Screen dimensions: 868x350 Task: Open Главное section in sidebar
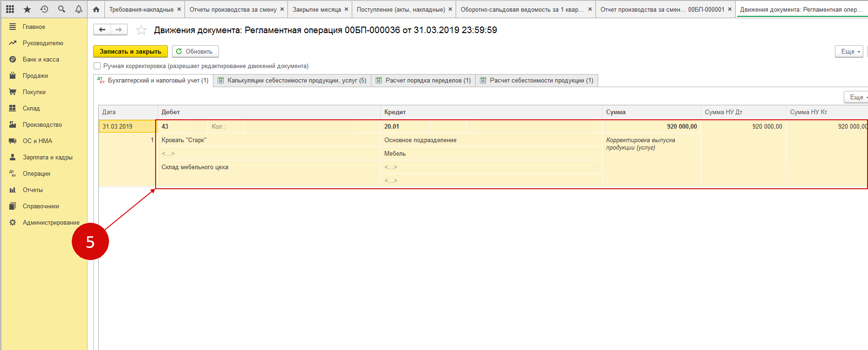(34, 27)
